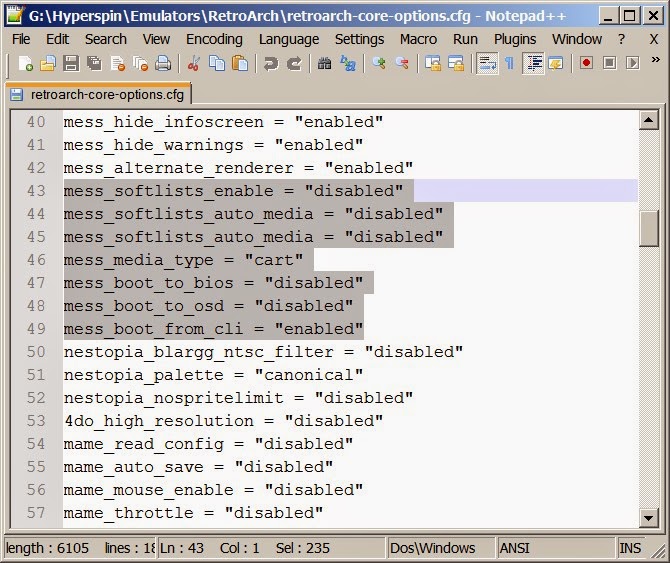This screenshot has height=563, width=670.
Task: Click the Playback macro icon
Action: click(632, 64)
